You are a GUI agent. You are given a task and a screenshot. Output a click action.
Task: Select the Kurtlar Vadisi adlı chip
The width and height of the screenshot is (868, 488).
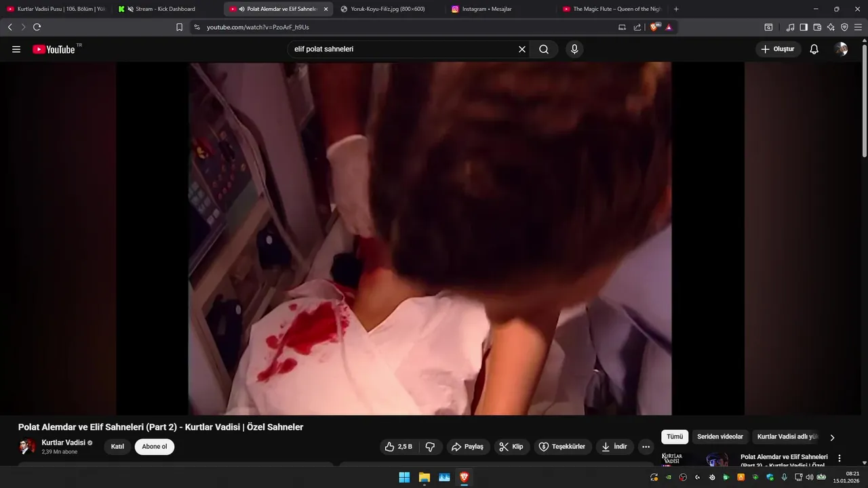pos(787,437)
